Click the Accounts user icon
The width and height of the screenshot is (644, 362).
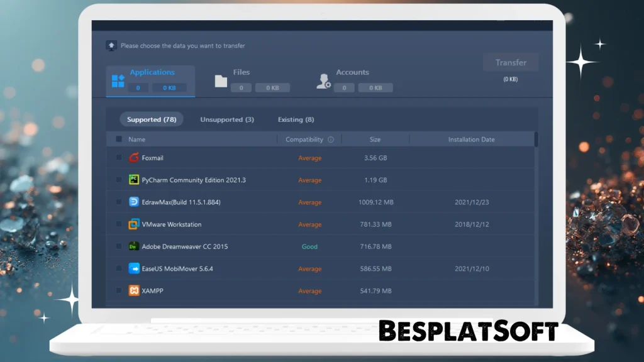click(x=323, y=79)
